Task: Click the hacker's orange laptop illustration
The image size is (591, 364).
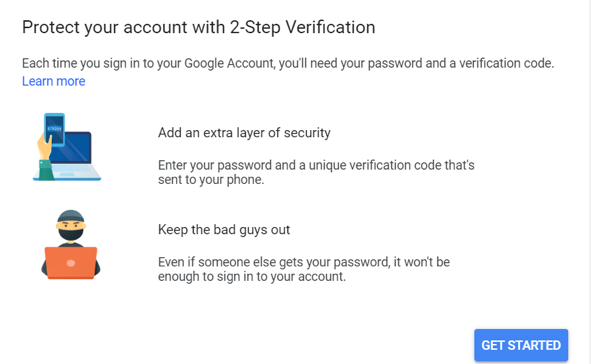Action: point(71,263)
